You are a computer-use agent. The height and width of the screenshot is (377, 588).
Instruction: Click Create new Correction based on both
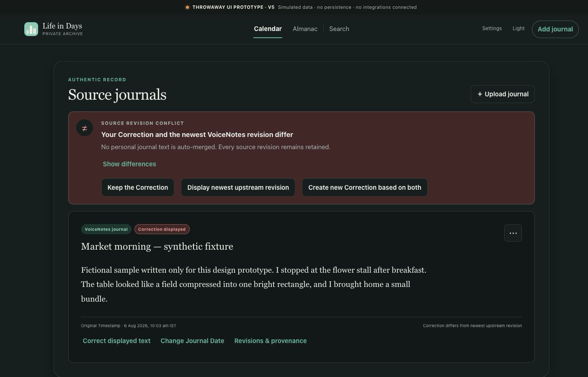(365, 188)
